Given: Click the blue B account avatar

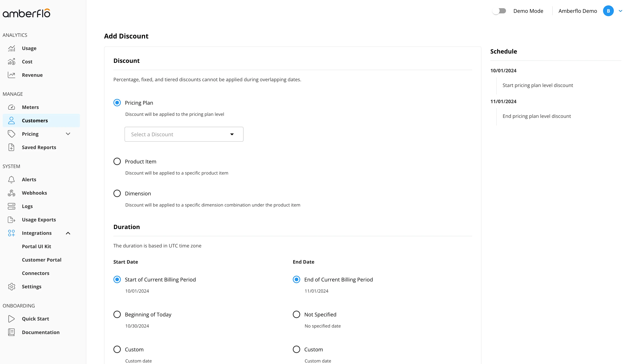Looking at the screenshot, I should pos(608,11).
